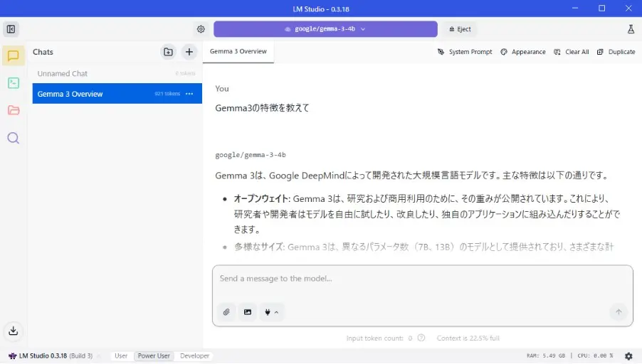Switch to Power User mode
This screenshot has width=642, height=364.
[154, 355]
